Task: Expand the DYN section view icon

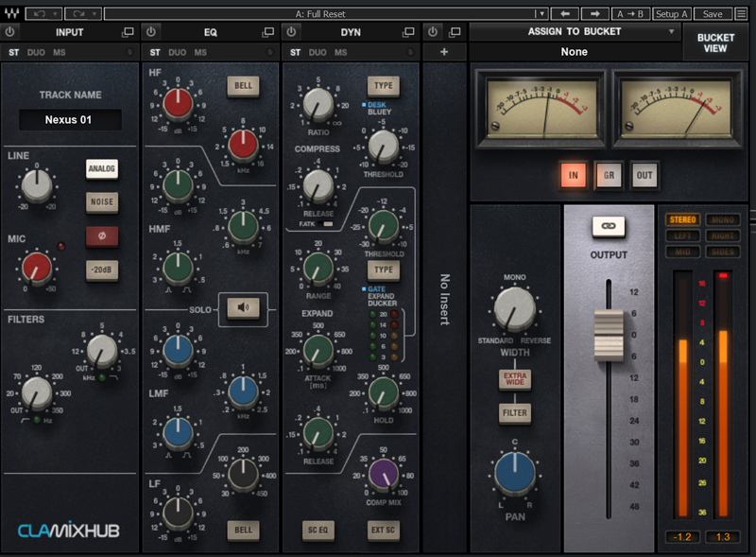Action: point(408,32)
